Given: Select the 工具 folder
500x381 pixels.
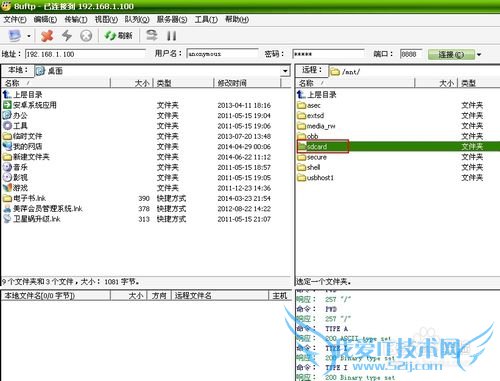Looking at the screenshot, I should pyautogui.click(x=15, y=126).
